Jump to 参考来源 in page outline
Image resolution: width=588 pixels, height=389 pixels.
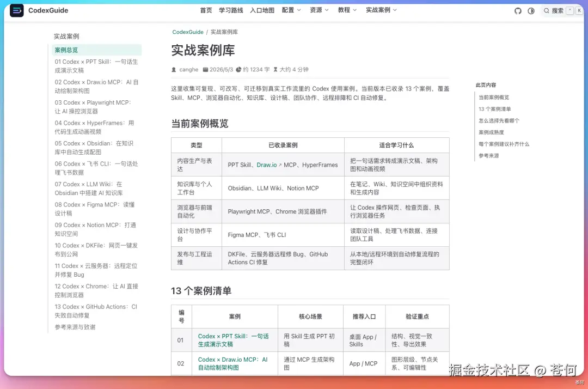pyautogui.click(x=488, y=156)
